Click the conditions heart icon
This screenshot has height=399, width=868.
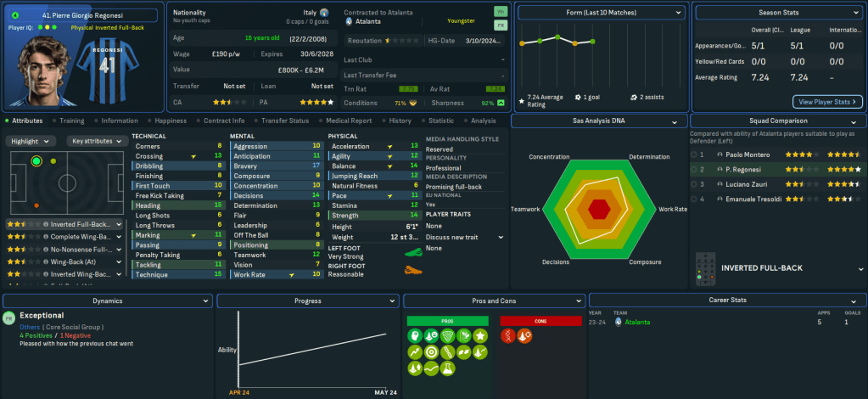[x=413, y=103]
